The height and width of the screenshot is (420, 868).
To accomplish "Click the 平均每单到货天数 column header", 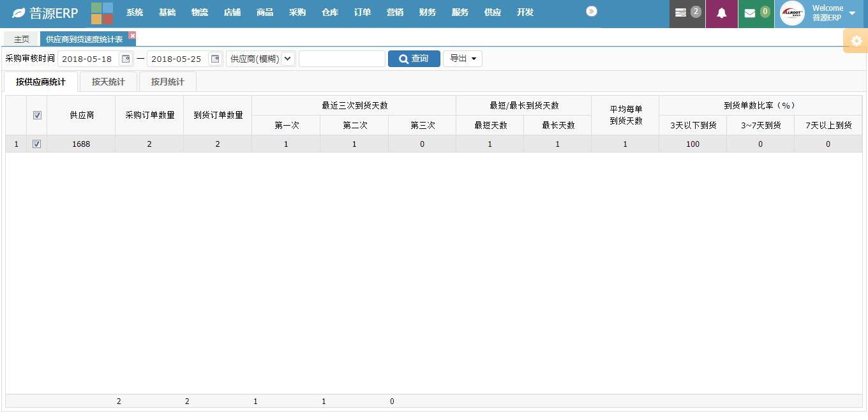I will 625,116.
